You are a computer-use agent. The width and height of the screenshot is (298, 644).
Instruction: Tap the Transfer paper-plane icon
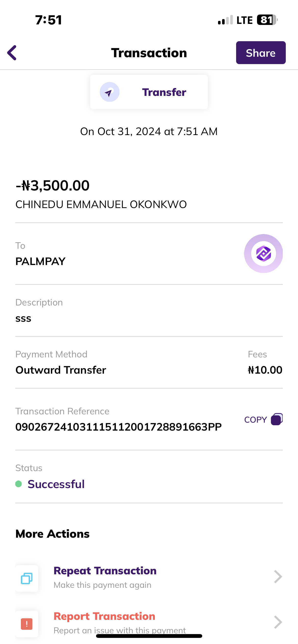click(110, 92)
